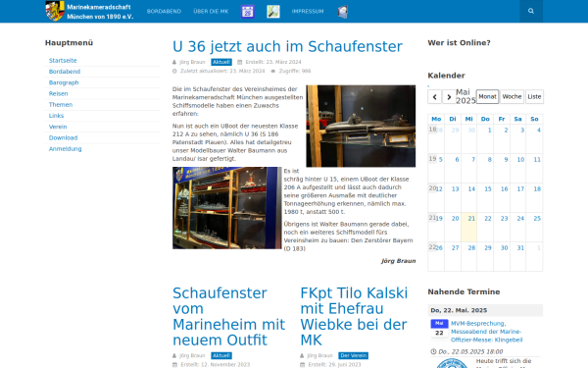The width and height of the screenshot is (588, 368).
Task: Switch calendar to Monat view
Action: coord(487,96)
